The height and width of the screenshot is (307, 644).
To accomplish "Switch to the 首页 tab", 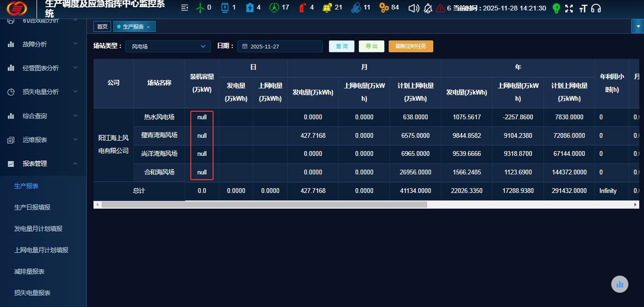I will point(102,27).
